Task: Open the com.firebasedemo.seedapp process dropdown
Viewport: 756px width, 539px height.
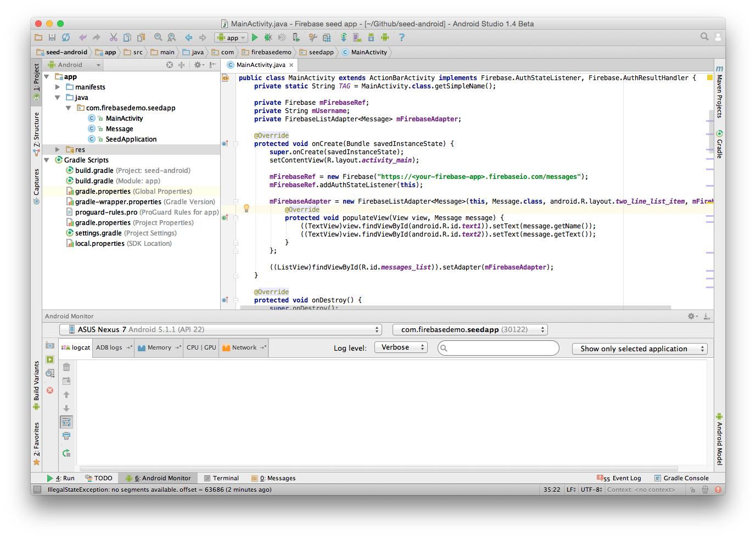Action: [470, 329]
